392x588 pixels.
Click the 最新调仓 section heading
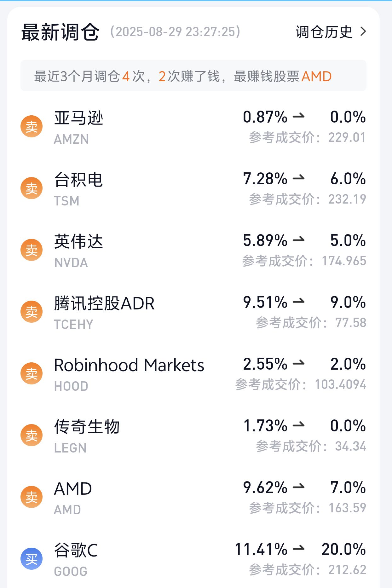[60, 32]
